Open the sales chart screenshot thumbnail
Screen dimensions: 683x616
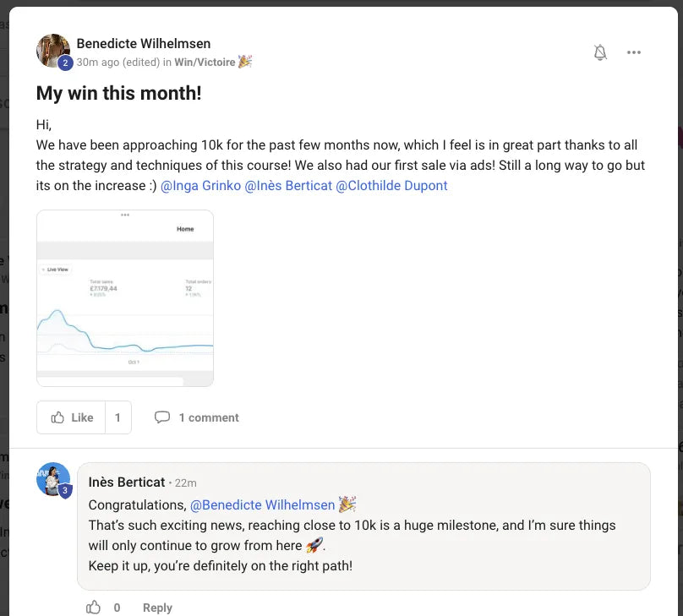pyautogui.click(x=125, y=298)
